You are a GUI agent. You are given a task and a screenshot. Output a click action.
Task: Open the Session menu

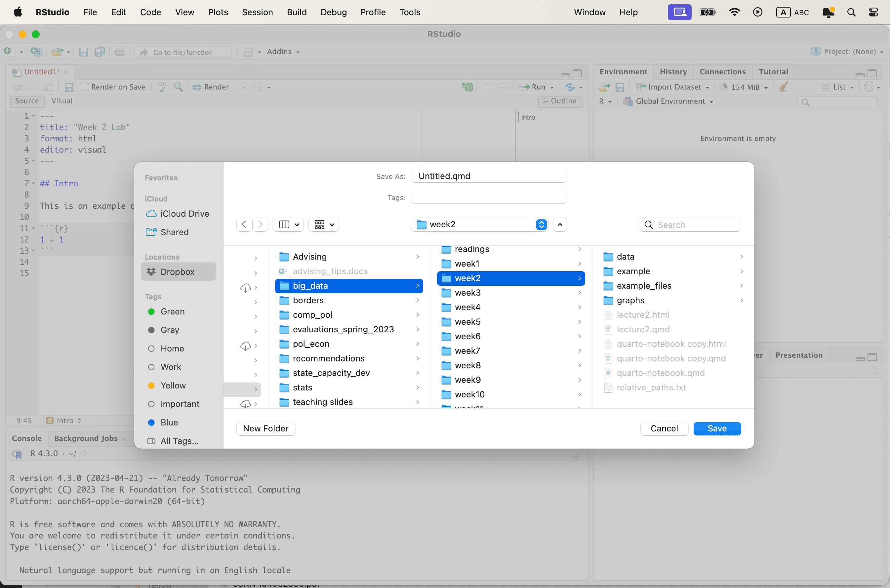[257, 12]
